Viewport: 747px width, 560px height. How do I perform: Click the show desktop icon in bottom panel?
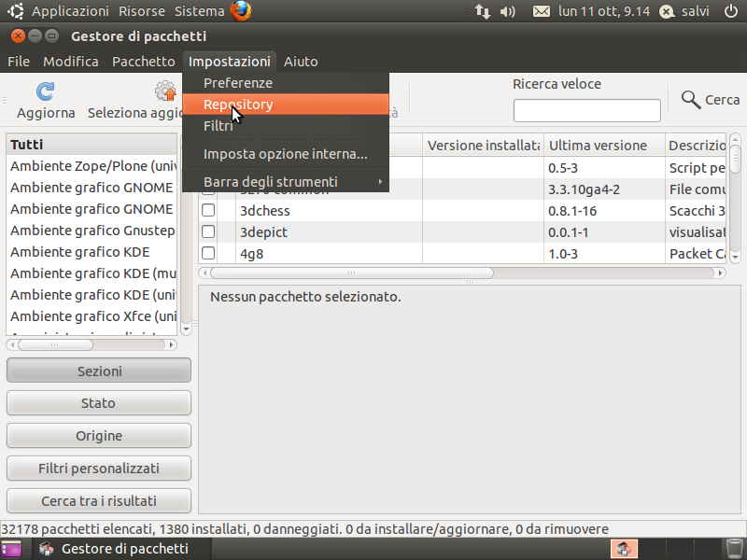point(11,549)
